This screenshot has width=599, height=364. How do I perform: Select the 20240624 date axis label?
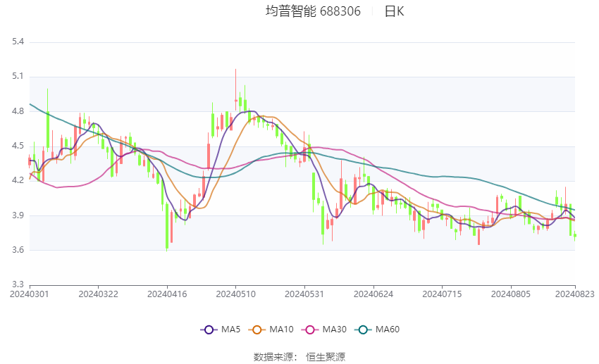pos(373,294)
